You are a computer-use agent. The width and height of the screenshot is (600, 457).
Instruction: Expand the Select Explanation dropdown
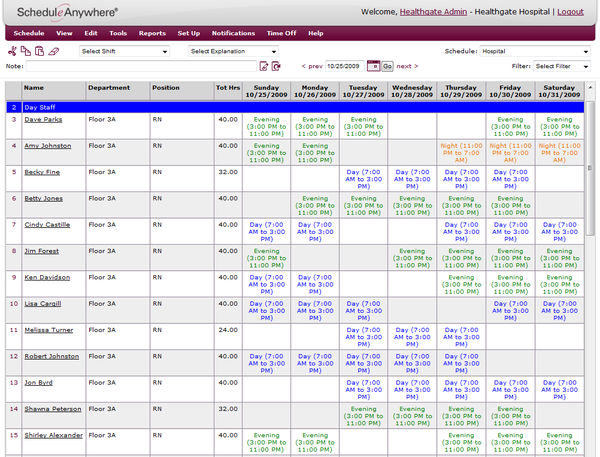click(x=233, y=51)
